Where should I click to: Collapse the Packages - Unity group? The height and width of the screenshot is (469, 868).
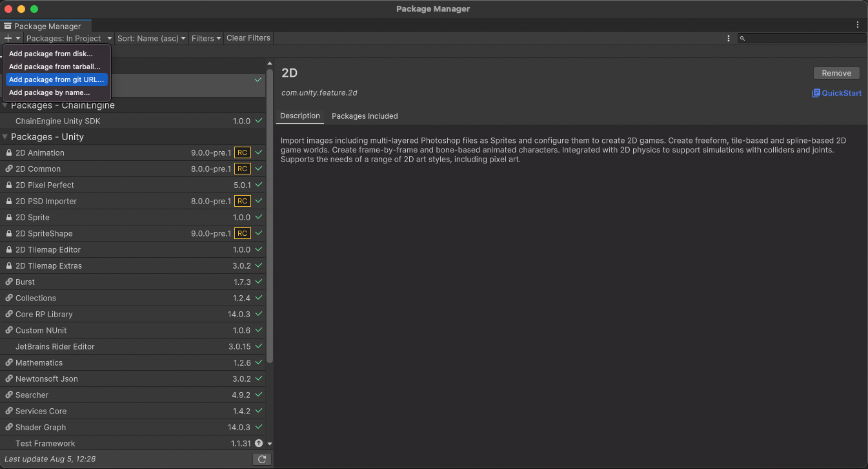tap(5, 137)
